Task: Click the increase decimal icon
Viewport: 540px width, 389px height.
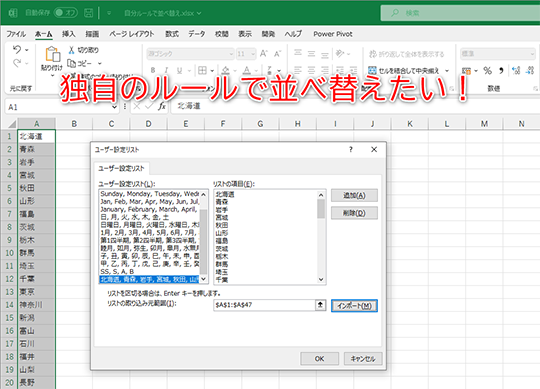Action: (x=516, y=71)
